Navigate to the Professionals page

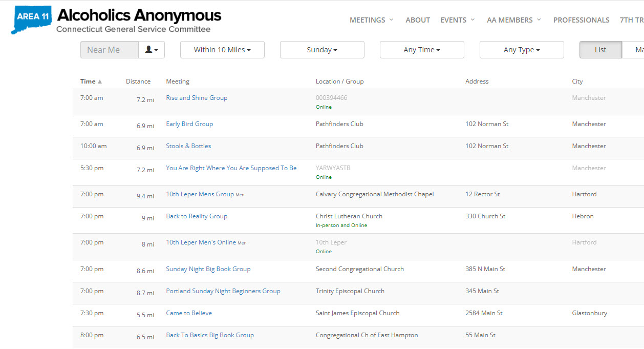[581, 20]
